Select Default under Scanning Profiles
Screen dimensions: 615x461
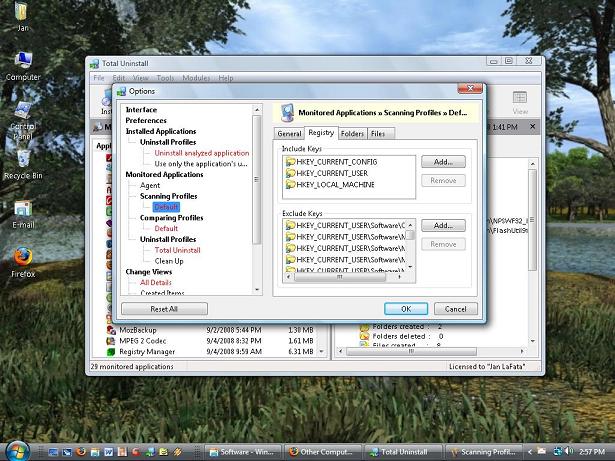[x=166, y=207]
